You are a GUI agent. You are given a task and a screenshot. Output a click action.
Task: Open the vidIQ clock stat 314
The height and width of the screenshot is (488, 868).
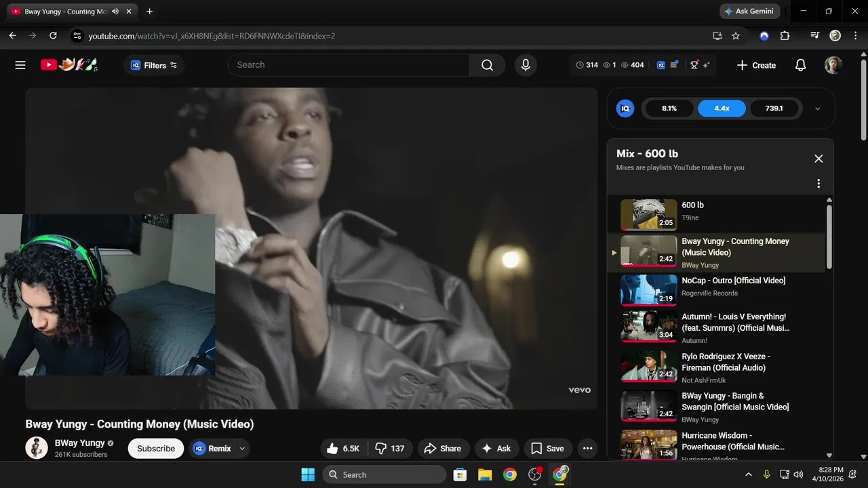click(x=587, y=65)
